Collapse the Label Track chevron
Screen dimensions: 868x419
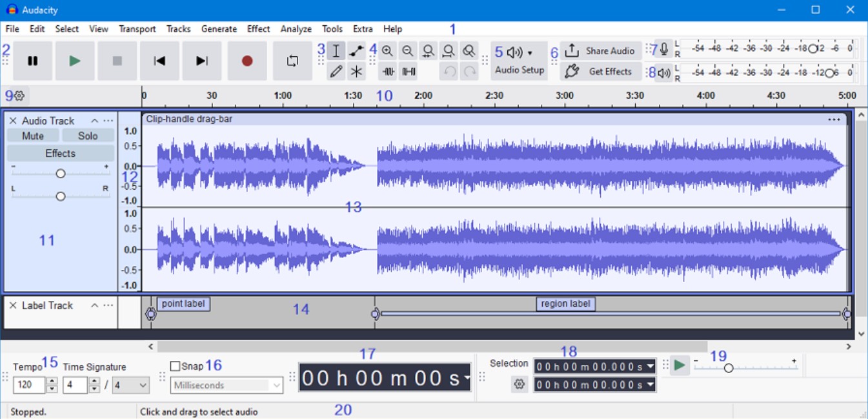[94, 305]
